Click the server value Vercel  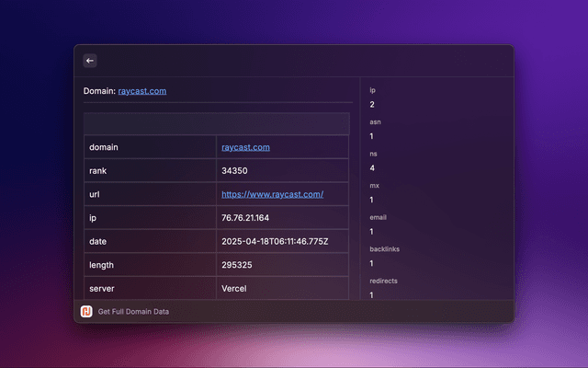click(x=234, y=288)
